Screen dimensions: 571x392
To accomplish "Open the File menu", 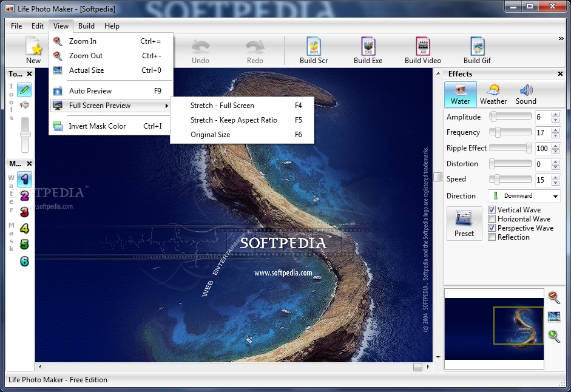I will [x=16, y=26].
